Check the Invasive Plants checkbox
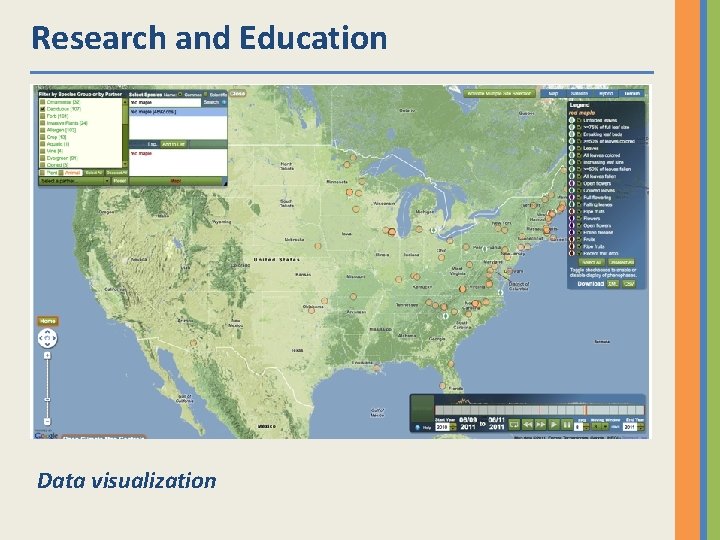720x540 pixels. pos(42,123)
